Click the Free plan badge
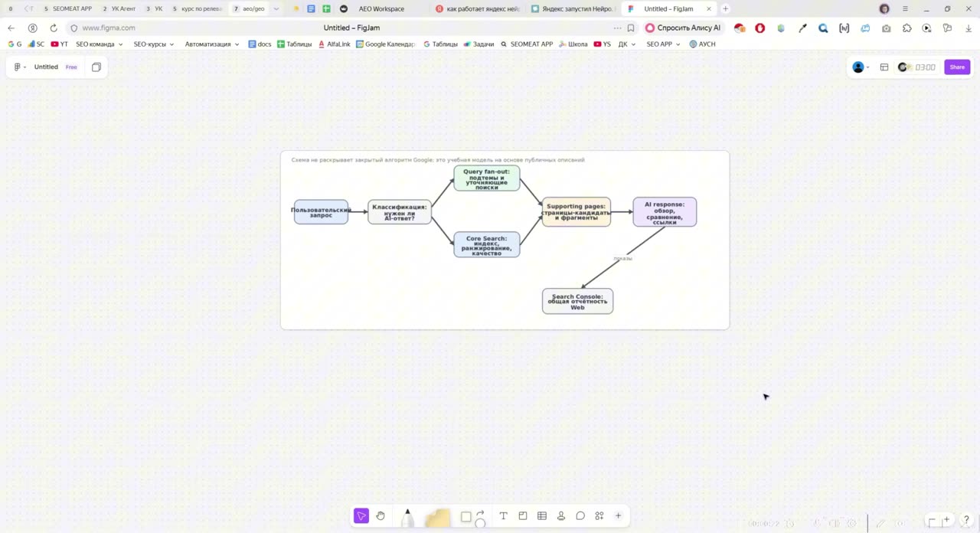980x533 pixels. 71,67
